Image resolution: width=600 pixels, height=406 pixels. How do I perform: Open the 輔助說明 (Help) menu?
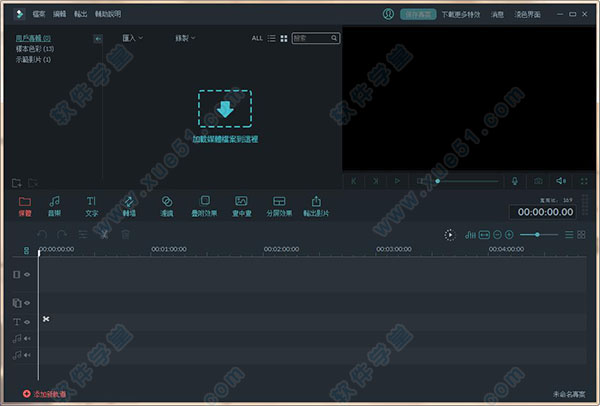pyautogui.click(x=108, y=15)
